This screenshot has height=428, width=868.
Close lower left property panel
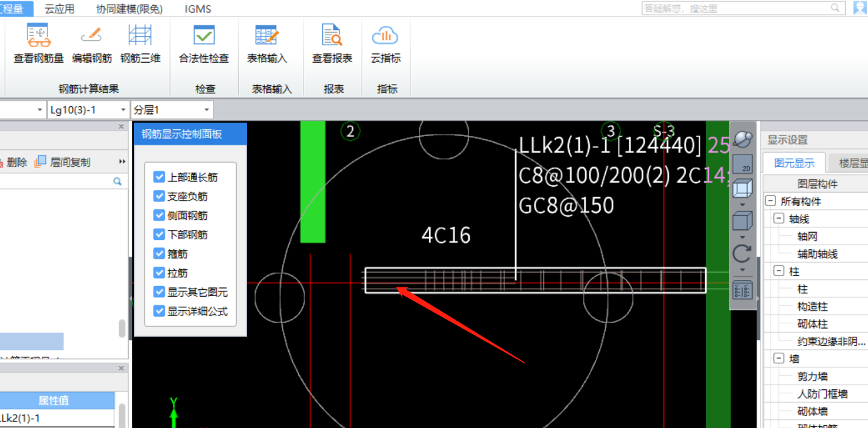pos(121,369)
